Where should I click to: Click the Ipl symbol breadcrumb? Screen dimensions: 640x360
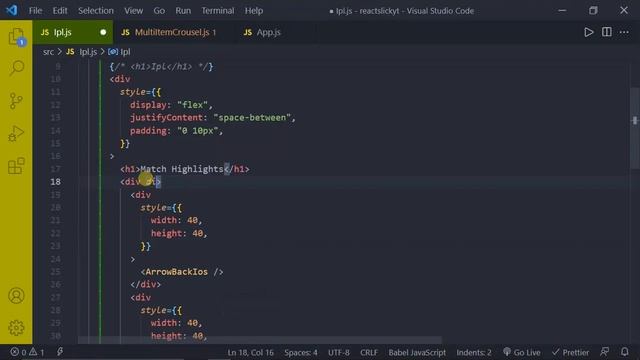[120, 52]
